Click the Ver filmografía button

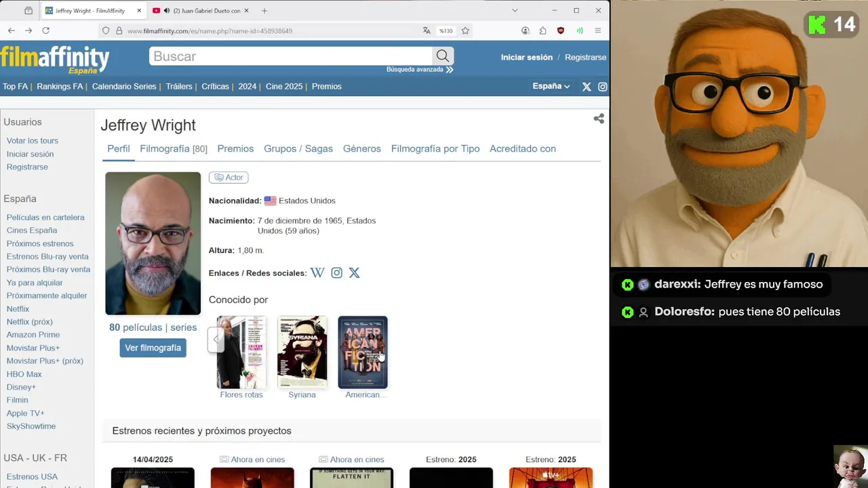(x=153, y=348)
